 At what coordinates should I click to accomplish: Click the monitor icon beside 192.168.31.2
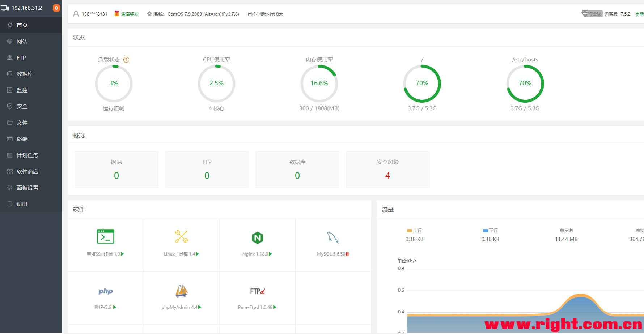click(x=5, y=8)
